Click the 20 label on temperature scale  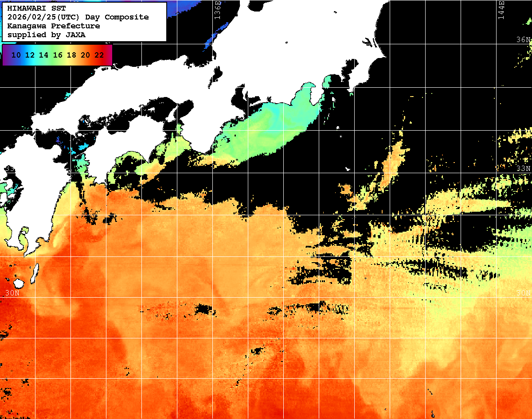coord(86,55)
